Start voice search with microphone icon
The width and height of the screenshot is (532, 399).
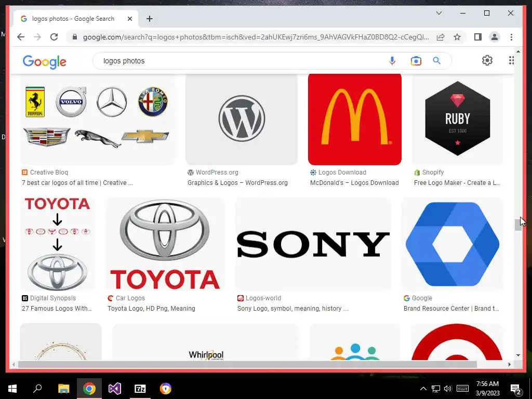(x=392, y=61)
